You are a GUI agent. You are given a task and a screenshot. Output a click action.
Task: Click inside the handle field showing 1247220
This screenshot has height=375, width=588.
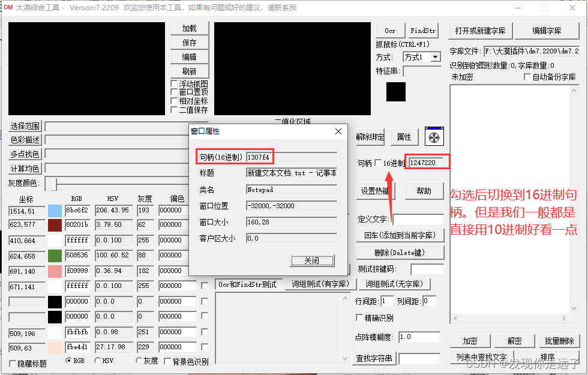426,161
